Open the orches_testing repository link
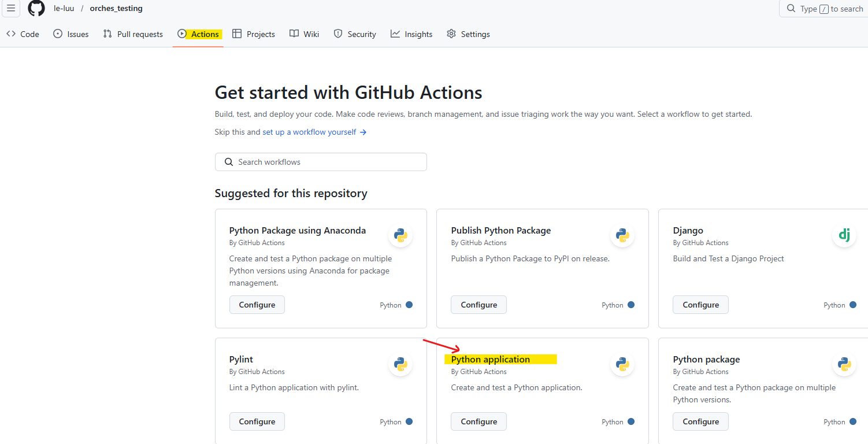Screen dimensions: 868x444 click(116, 9)
